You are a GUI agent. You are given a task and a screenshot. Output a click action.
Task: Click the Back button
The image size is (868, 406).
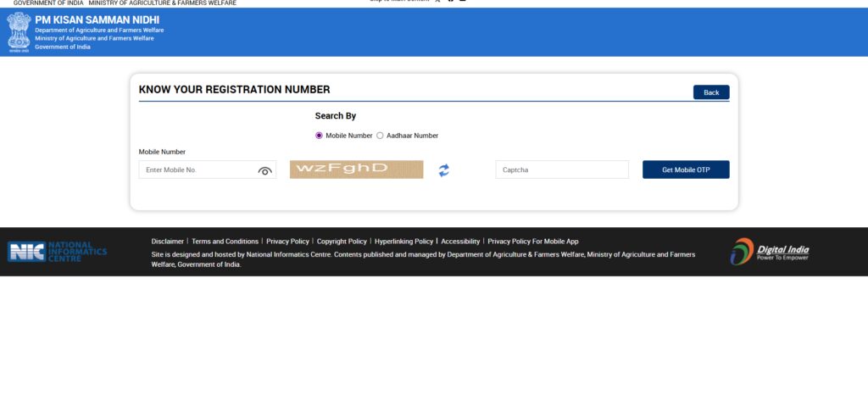pos(711,92)
